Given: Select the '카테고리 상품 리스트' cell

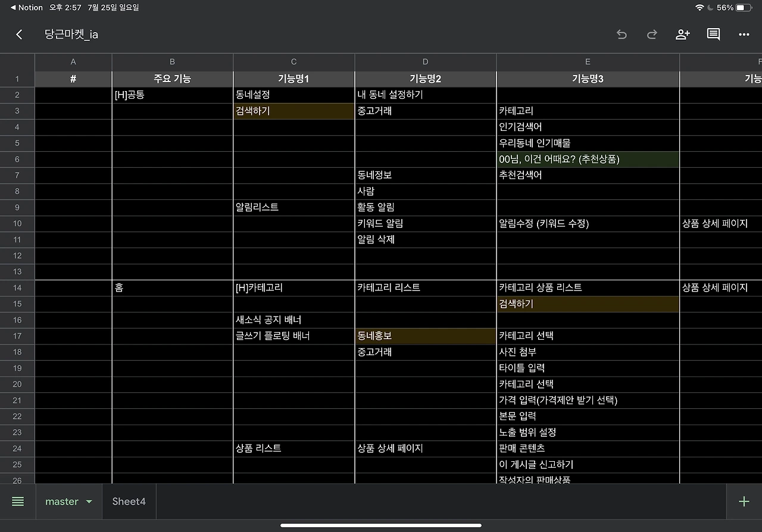Looking at the screenshot, I should point(588,288).
